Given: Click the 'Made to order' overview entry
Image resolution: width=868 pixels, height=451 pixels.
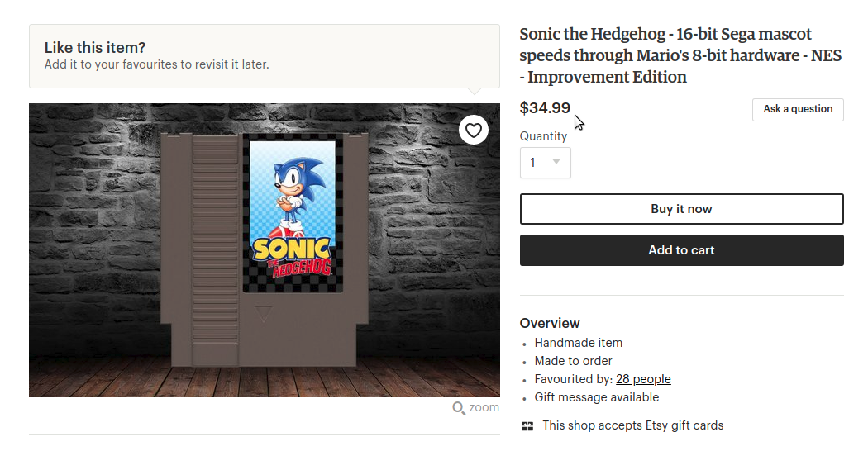Looking at the screenshot, I should [x=574, y=361].
